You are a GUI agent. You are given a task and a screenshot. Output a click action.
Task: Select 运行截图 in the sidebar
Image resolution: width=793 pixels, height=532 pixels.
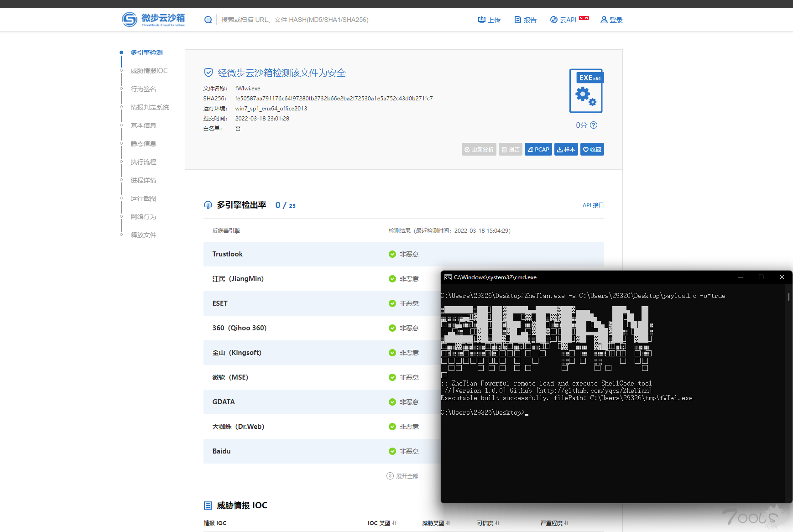[143, 198]
